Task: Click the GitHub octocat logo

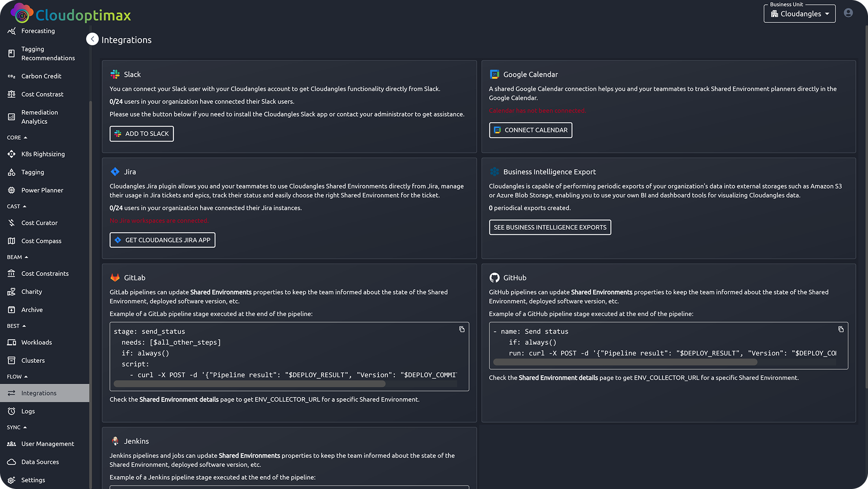Action: pos(494,278)
